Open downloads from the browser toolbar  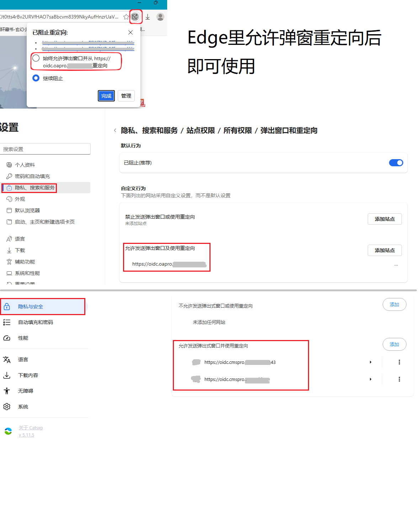[148, 17]
